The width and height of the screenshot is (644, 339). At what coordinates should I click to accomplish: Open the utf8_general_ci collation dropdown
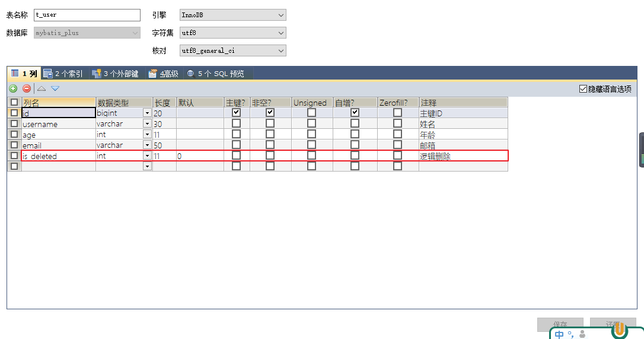233,50
